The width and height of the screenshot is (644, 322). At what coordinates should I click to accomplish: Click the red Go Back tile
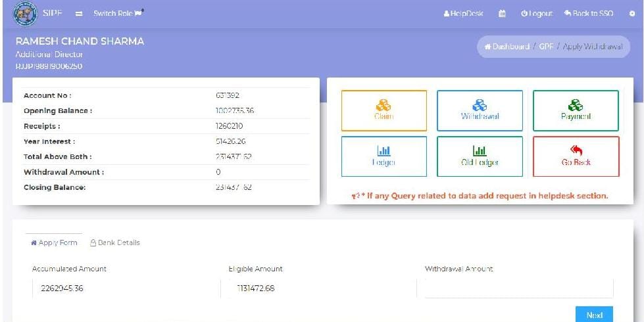[x=576, y=156]
